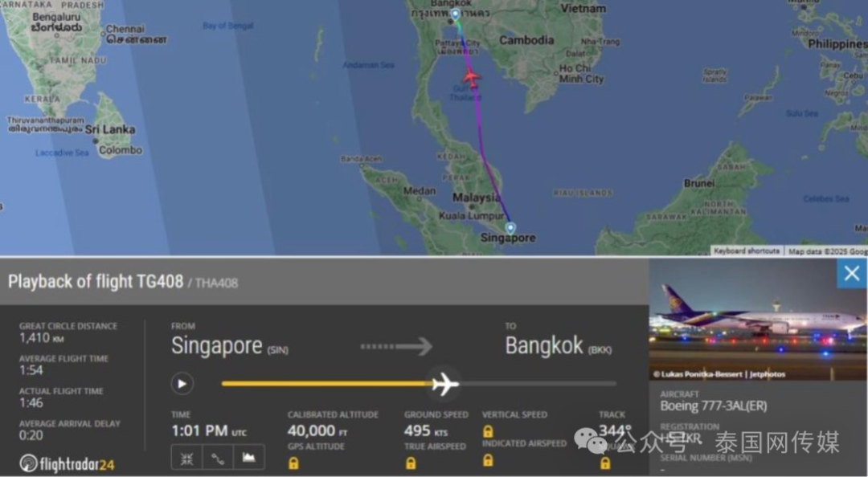Open the Boeing 777 aircraft photo

tap(758, 320)
